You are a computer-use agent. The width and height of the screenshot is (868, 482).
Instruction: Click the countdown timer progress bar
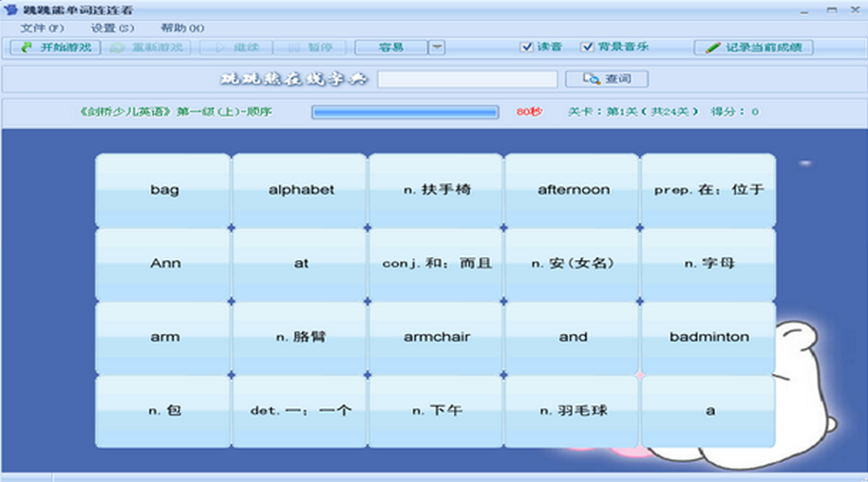click(406, 112)
